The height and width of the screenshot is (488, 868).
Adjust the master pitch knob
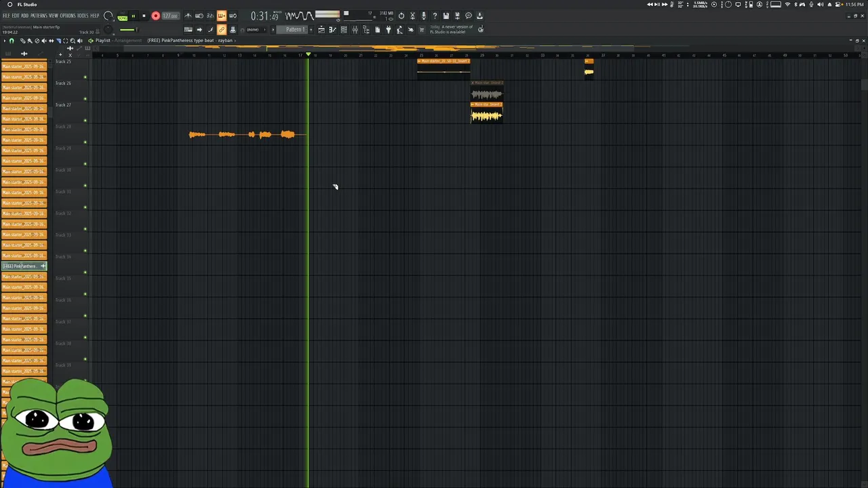[108, 29]
